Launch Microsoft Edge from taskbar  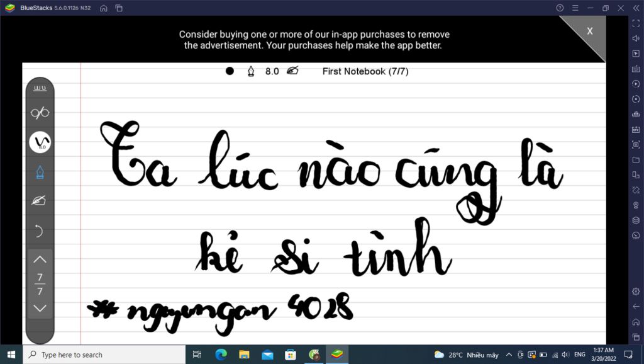[x=221, y=355]
